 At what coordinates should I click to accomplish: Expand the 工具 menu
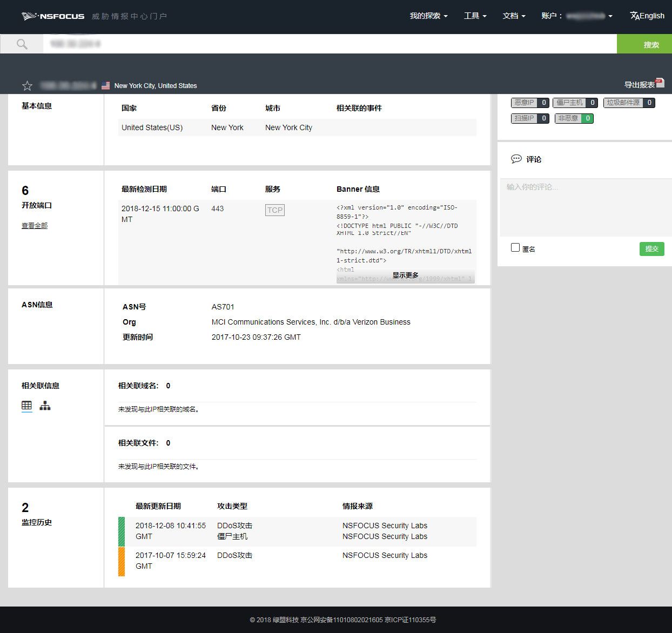click(x=475, y=16)
